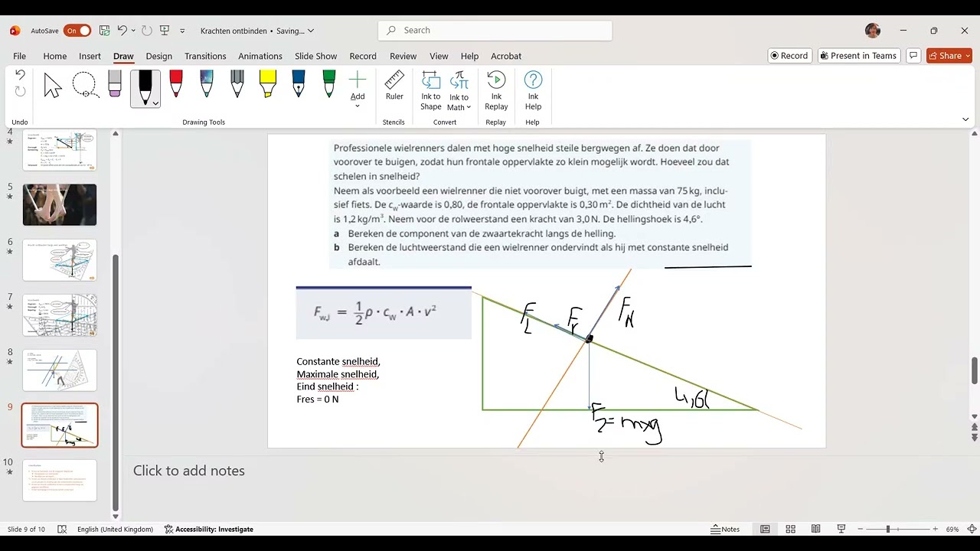This screenshot has height=551, width=980.
Task: Select slide 8 thumbnail
Action: [x=60, y=370]
